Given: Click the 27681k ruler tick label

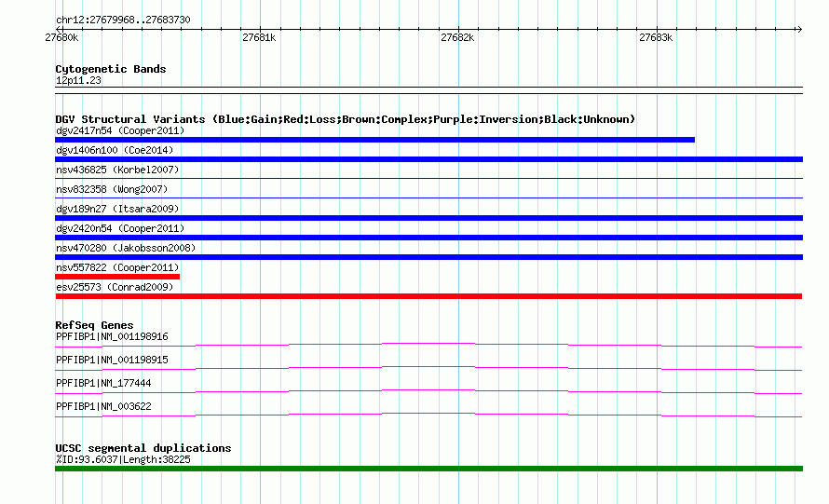Looking at the screenshot, I should (259, 37).
